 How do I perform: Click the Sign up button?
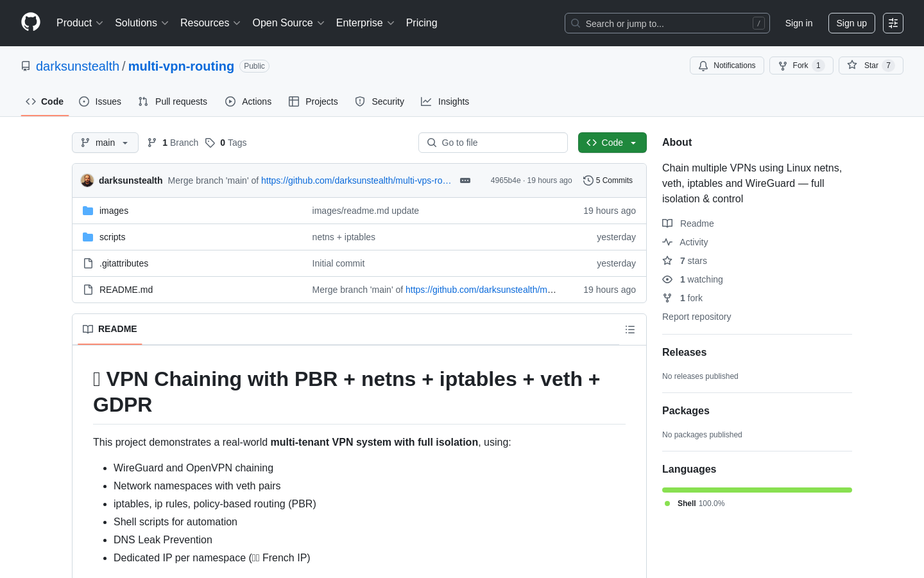pos(851,23)
